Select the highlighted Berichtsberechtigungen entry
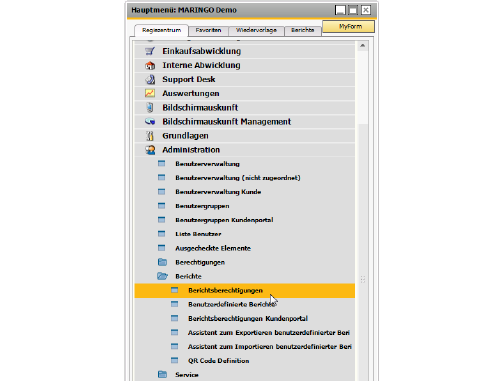Viewport: 503px width, 381px height. tap(245, 290)
